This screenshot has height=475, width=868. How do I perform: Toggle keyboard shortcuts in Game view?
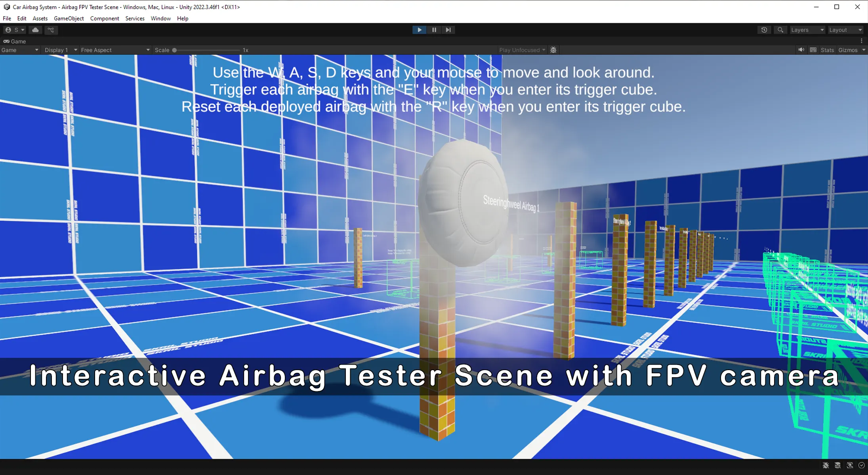pos(813,50)
